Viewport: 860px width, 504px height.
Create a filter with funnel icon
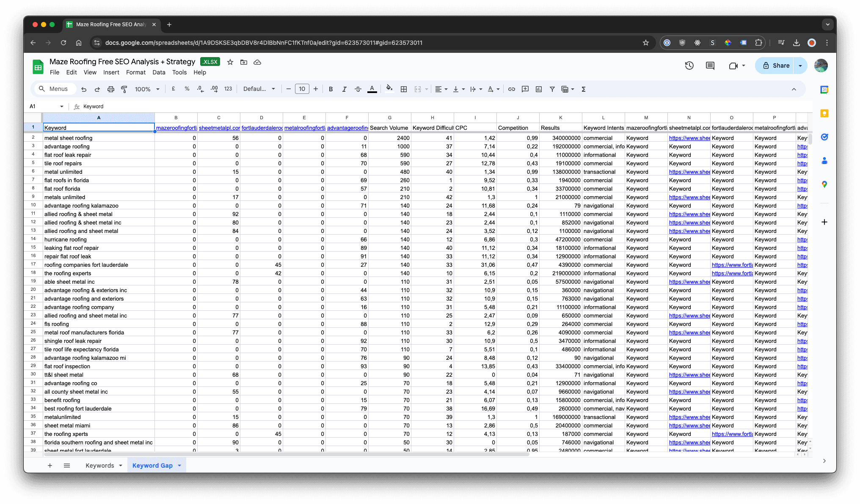click(x=552, y=89)
